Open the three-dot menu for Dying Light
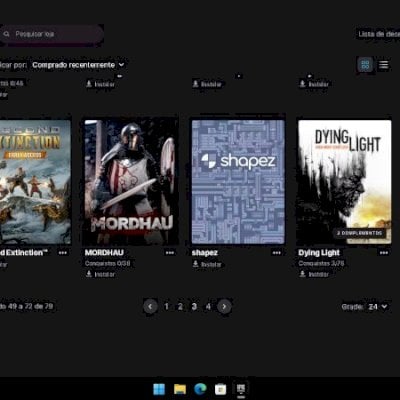 pos(384,253)
